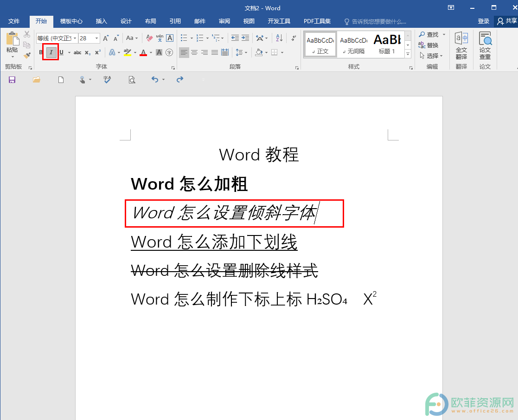Apply a character border to text
The image size is (518, 420).
(170, 38)
